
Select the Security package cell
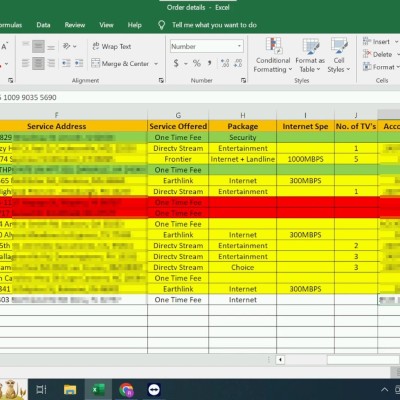coord(243,137)
